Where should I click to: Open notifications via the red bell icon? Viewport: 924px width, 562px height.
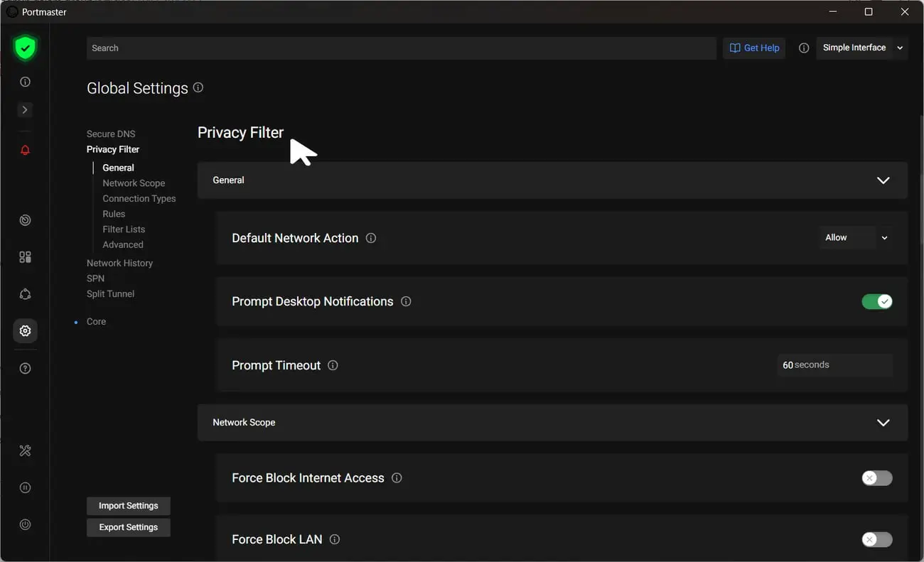coord(25,150)
